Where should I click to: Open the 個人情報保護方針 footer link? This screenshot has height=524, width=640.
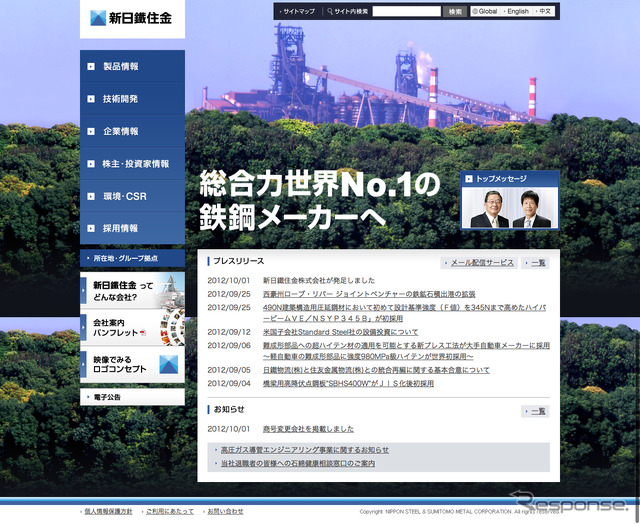pyautogui.click(x=108, y=511)
